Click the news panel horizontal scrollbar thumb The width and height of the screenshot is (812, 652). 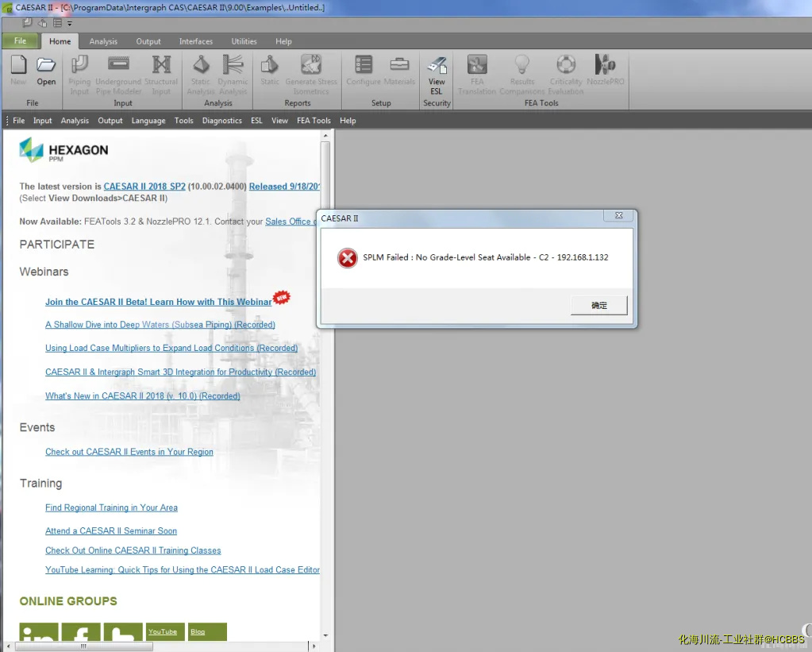(x=84, y=646)
